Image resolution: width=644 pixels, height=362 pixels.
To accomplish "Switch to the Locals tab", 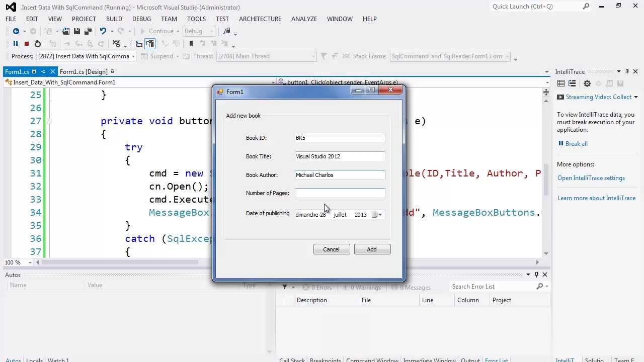I will click(34, 359).
